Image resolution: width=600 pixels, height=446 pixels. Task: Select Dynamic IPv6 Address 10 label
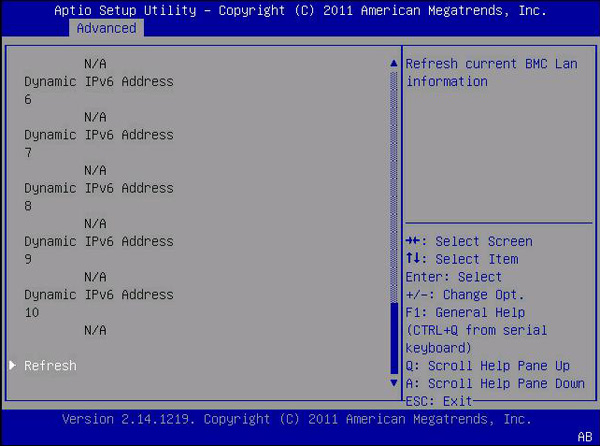pyautogui.click(x=99, y=303)
